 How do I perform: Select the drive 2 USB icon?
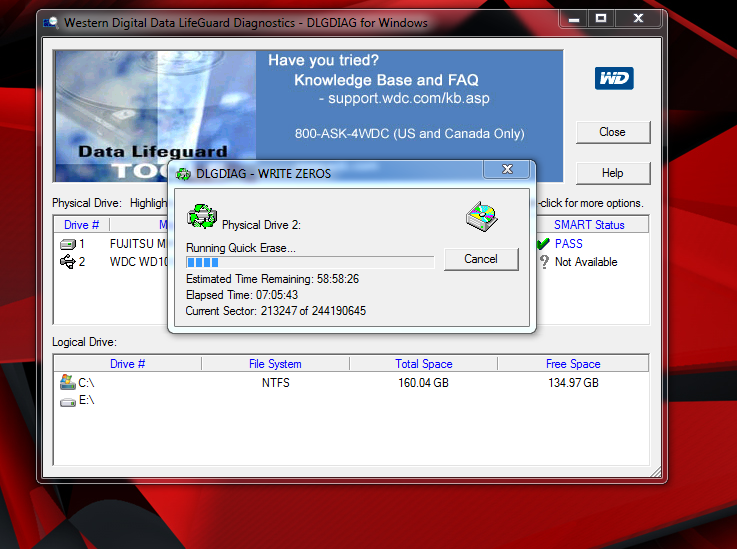tap(68, 261)
